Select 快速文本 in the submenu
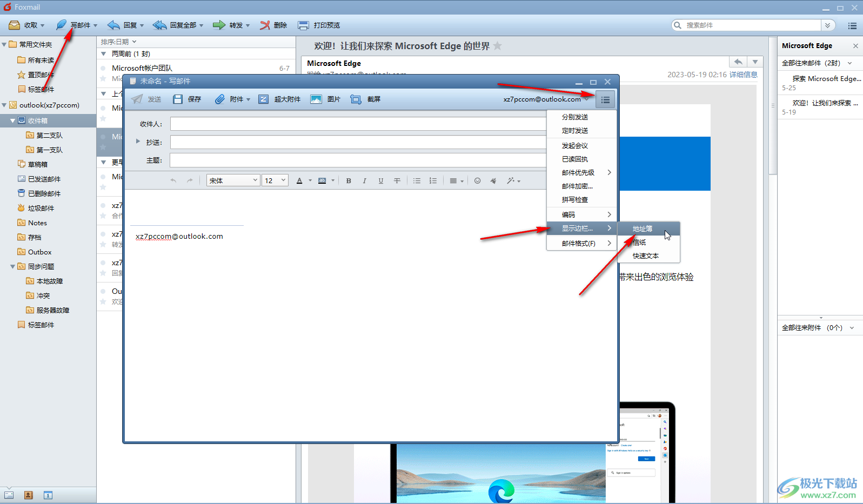The height and width of the screenshot is (504, 863). 648,256
